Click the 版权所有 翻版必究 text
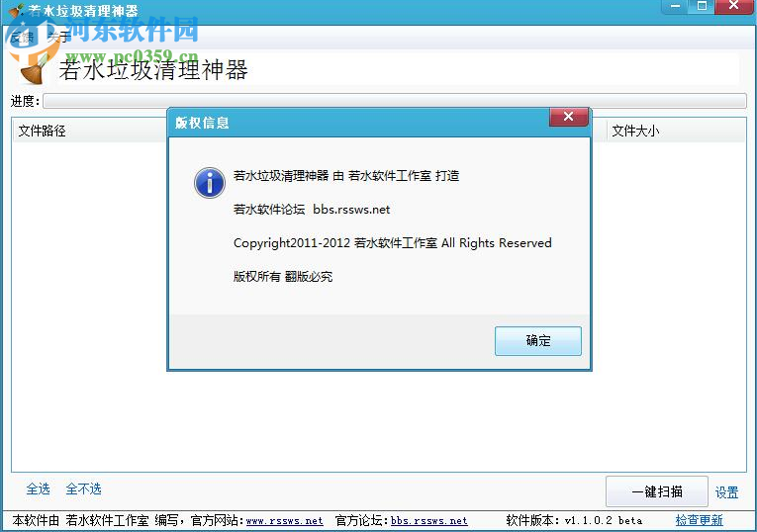Viewport: 757px width, 532px height. coord(283,276)
